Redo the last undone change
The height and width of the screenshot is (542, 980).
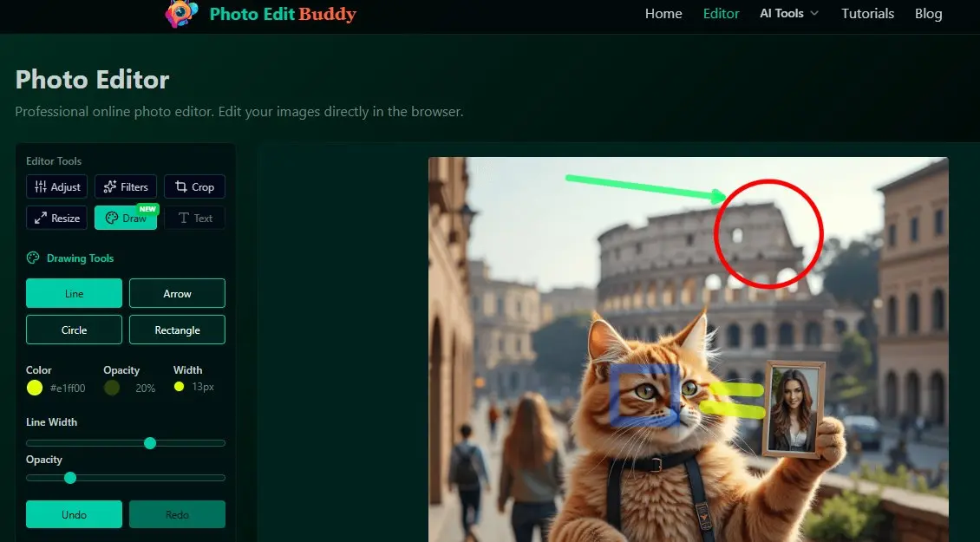click(177, 514)
